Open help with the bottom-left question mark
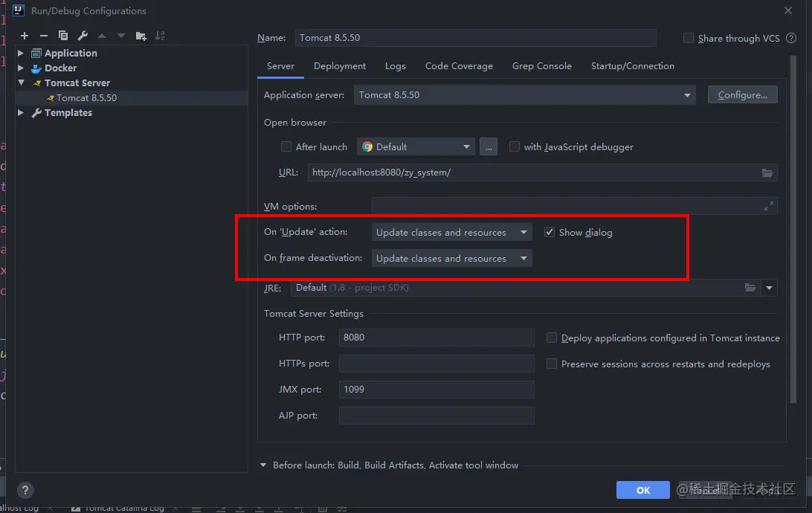 25,490
